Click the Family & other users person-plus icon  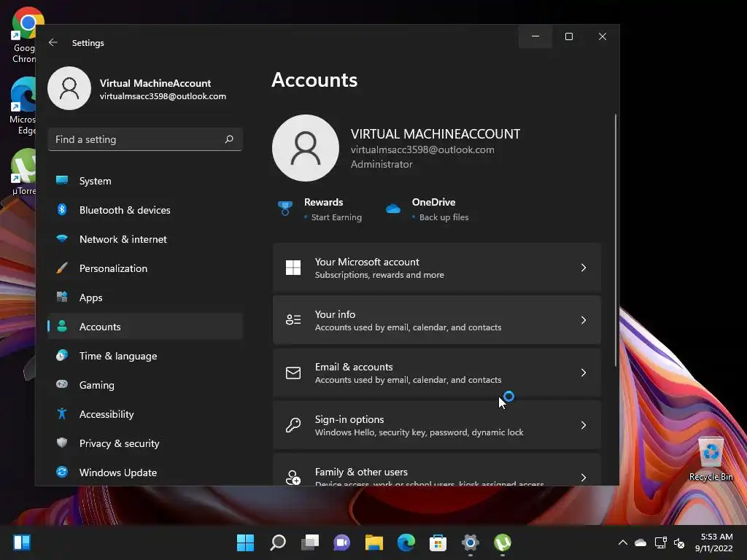(293, 477)
